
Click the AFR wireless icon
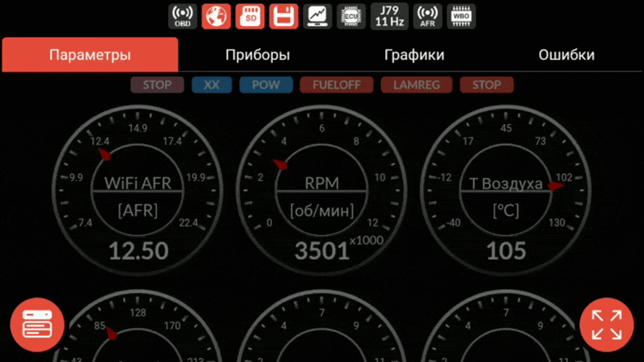[428, 17]
